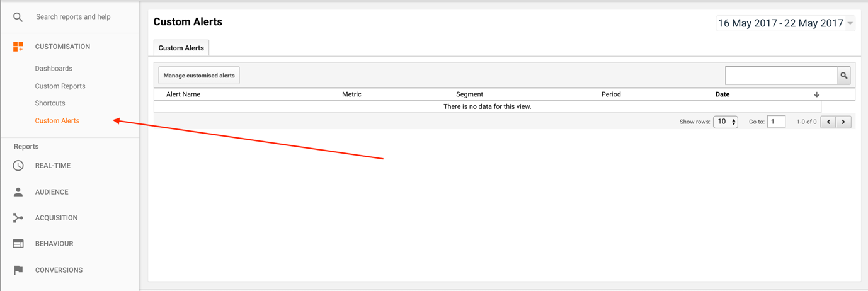Select the Custom Alerts tab
This screenshot has height=291, width=868.
pos(181,48)
